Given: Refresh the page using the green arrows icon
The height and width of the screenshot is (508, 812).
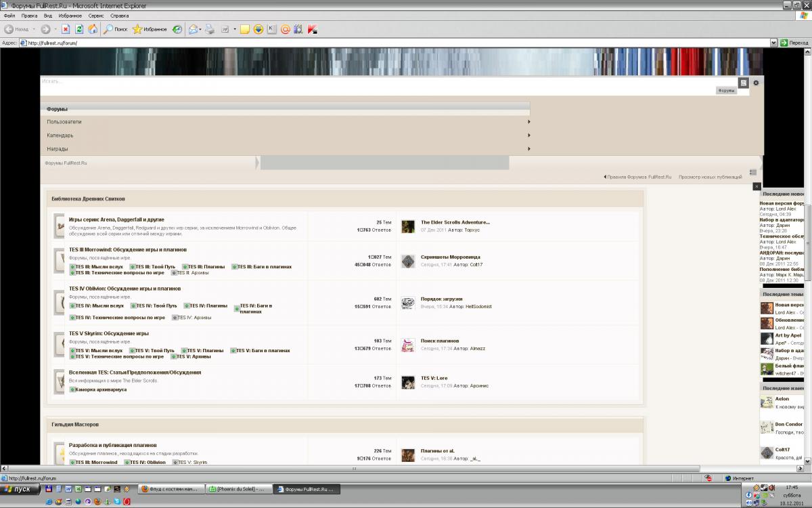Looking at the screenshot, I should point(79,29).
